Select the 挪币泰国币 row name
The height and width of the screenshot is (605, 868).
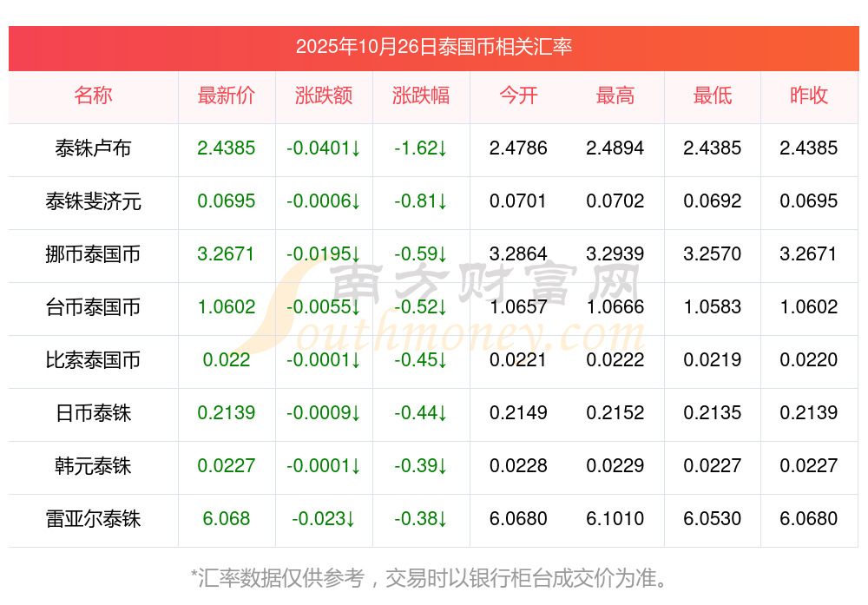pos(93,254)
